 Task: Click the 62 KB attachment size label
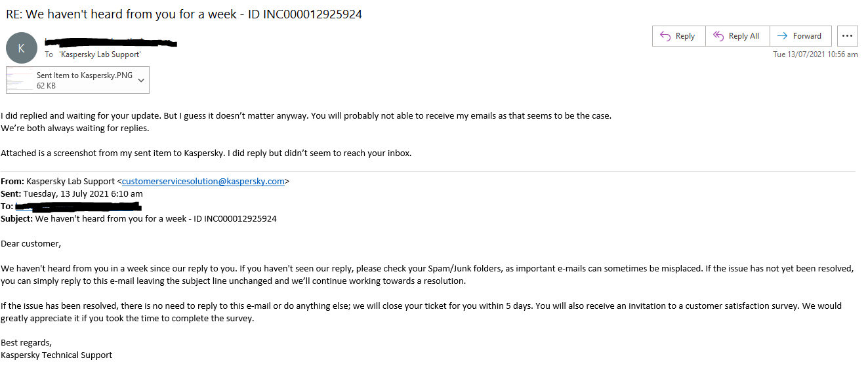[46, 86]
